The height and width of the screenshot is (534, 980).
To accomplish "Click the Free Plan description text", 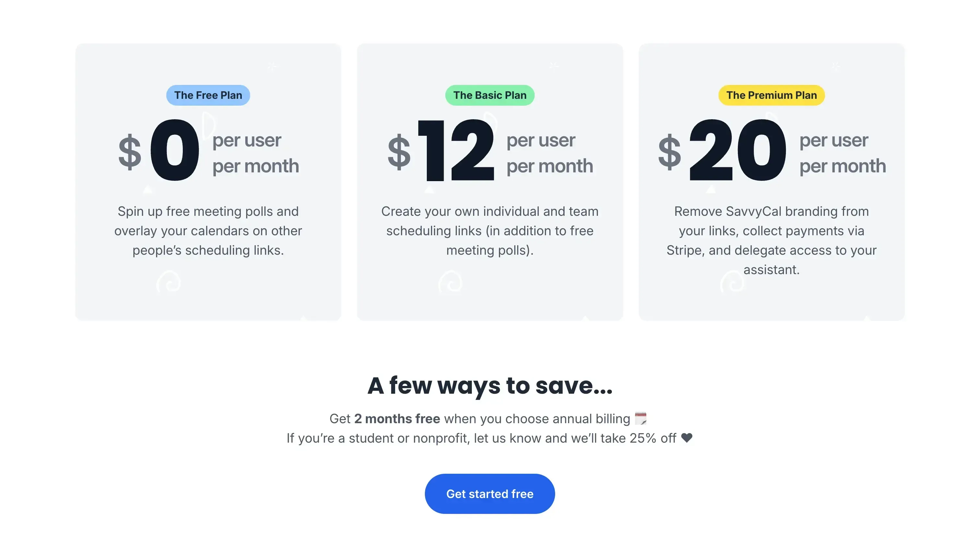I will coord(208,230).
